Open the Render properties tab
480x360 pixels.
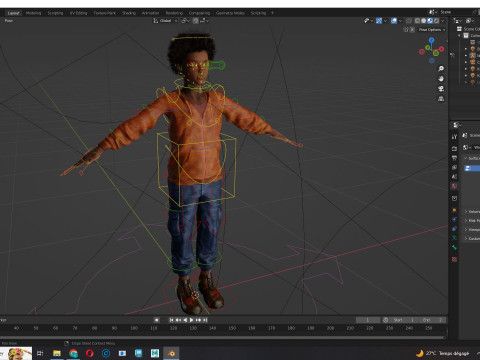coord(454,148)
